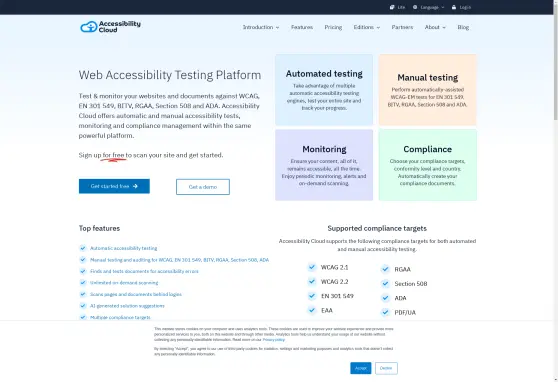Click the check icon beside WCAG 2.1
558x382 pixels.
(312, 267)
